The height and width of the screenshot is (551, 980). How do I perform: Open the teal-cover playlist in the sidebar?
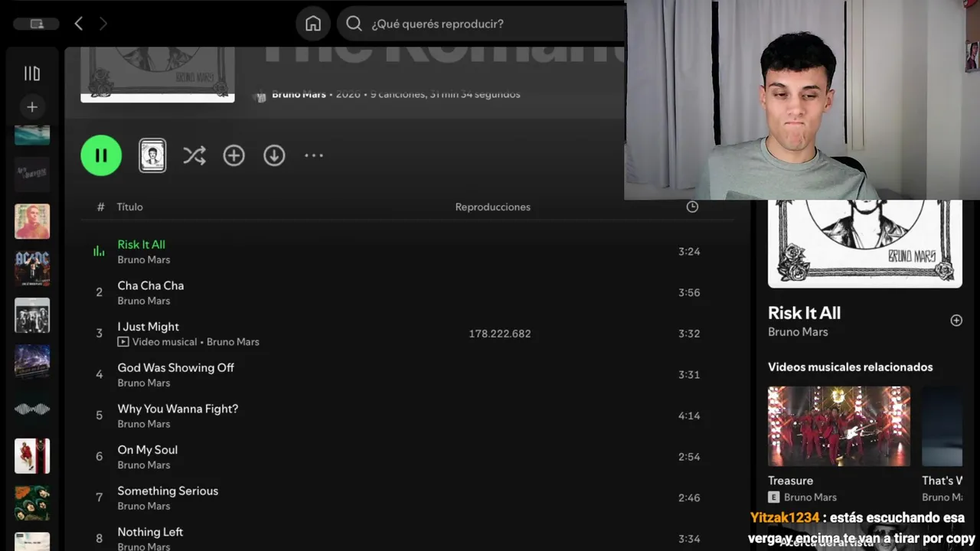[x=32, y=135]
